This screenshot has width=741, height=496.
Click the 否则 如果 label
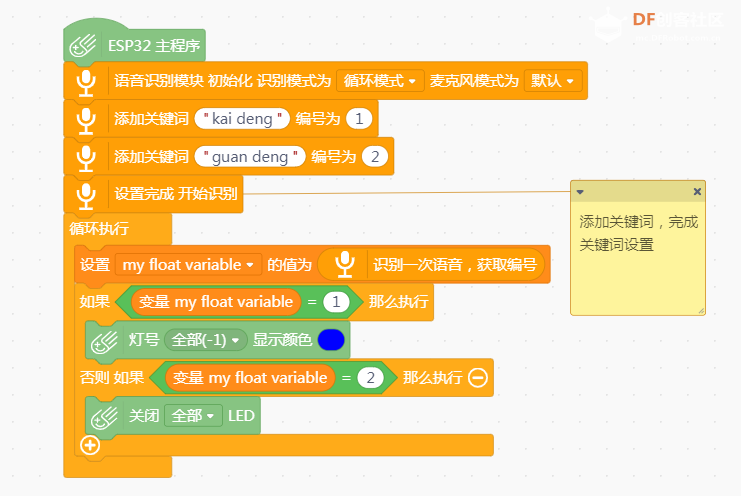tap(112, 378)
